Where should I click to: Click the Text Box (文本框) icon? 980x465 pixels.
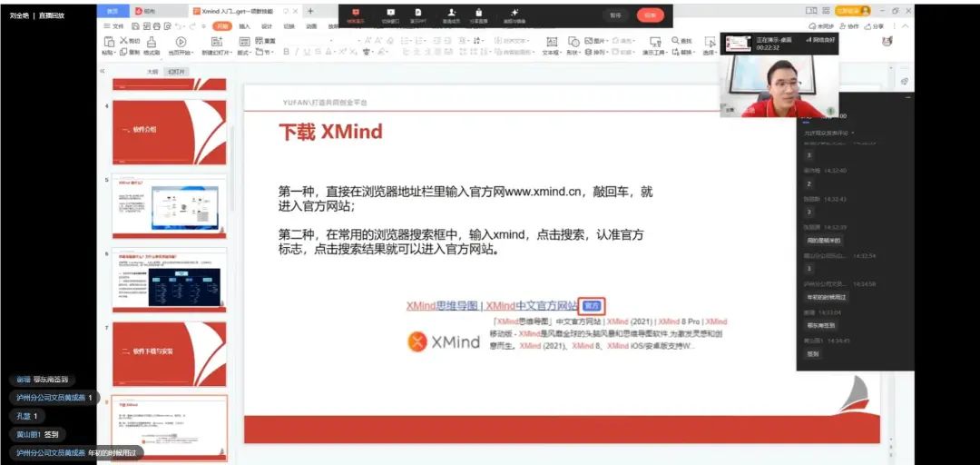[x=550, y=41]
